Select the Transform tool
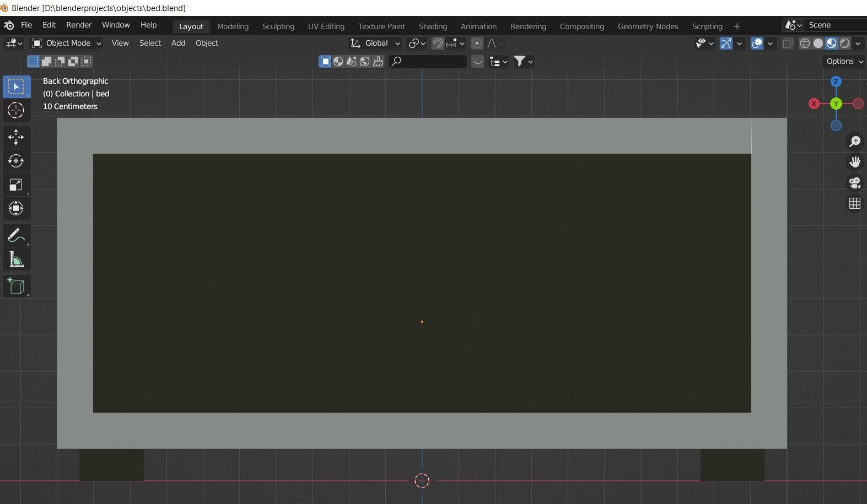Image resolution: width=867 pixels, height=504 pixels. pos(16,208)
